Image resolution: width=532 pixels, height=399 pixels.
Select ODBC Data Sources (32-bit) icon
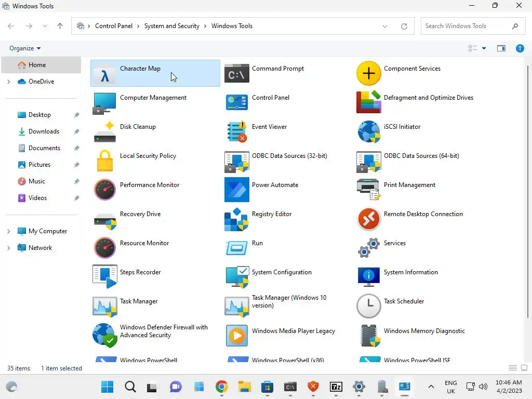click(236, 162)
